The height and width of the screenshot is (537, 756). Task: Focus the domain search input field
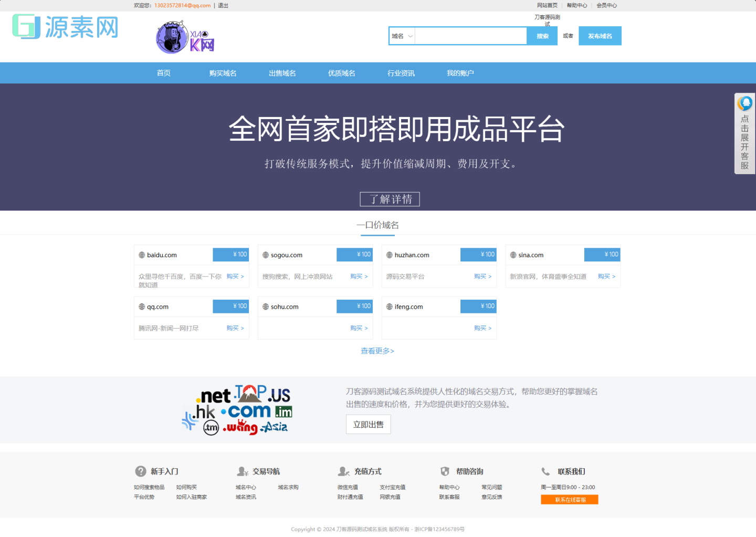[470, 36]
